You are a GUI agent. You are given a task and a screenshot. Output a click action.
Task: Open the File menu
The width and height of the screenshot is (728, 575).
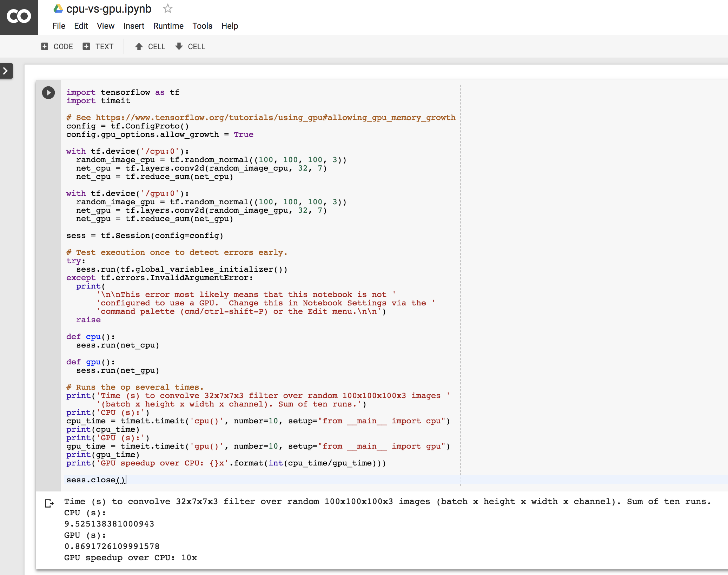[59, 26]
